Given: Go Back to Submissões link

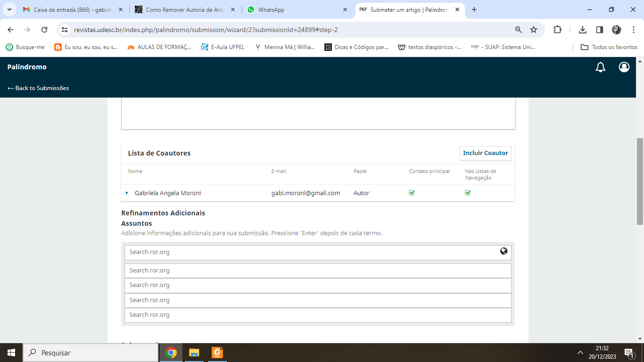Looking at the screenshot, I should [x=38, y=88].
